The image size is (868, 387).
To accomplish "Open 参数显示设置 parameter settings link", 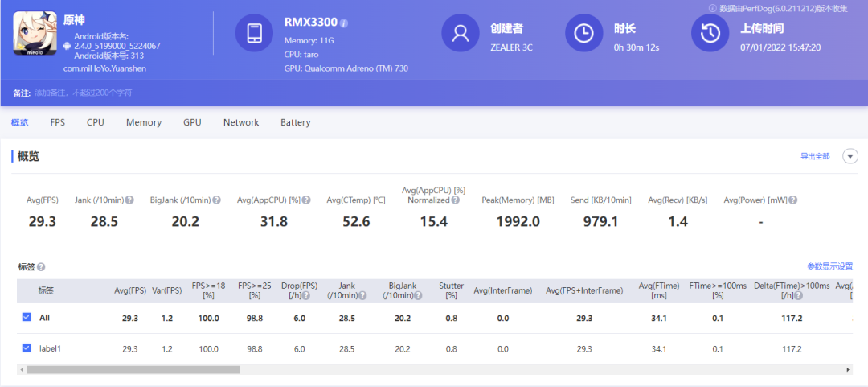I will click(x=830, y=266).
